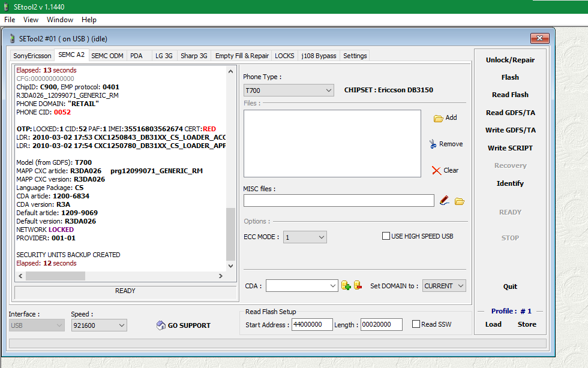Click the red X Clear icon
Image resolution: width=588 pixels, height=368 pixels.
pos(436,170)
